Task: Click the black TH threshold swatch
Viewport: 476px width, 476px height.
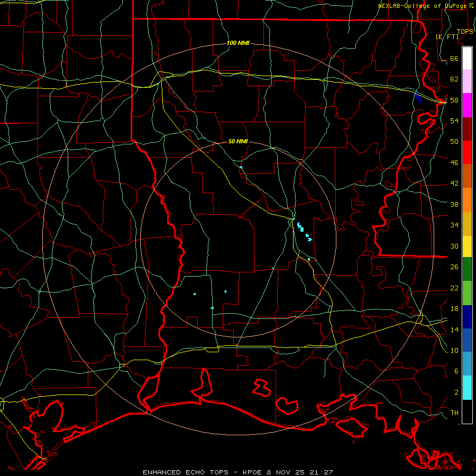Action: click(467, 411)
